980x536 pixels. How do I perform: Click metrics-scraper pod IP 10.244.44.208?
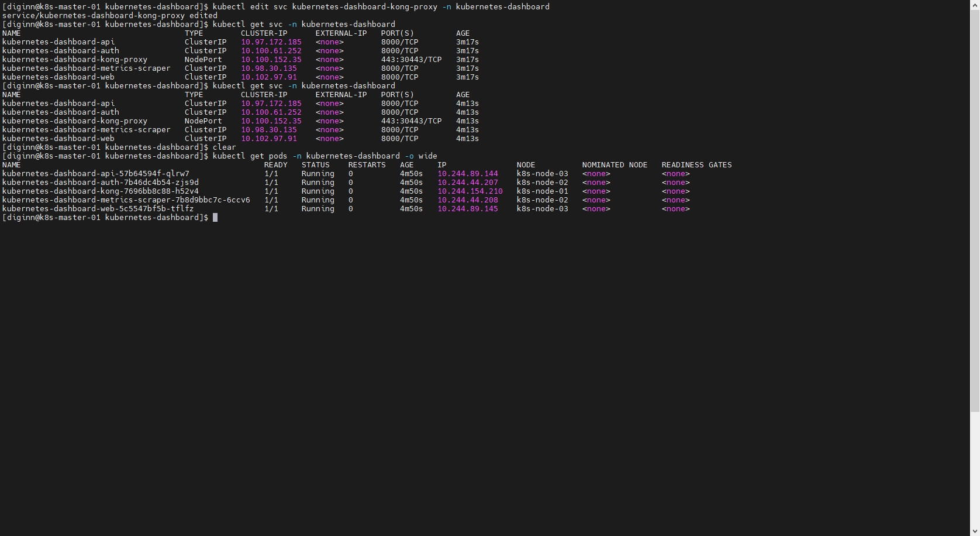coord(467,200)
